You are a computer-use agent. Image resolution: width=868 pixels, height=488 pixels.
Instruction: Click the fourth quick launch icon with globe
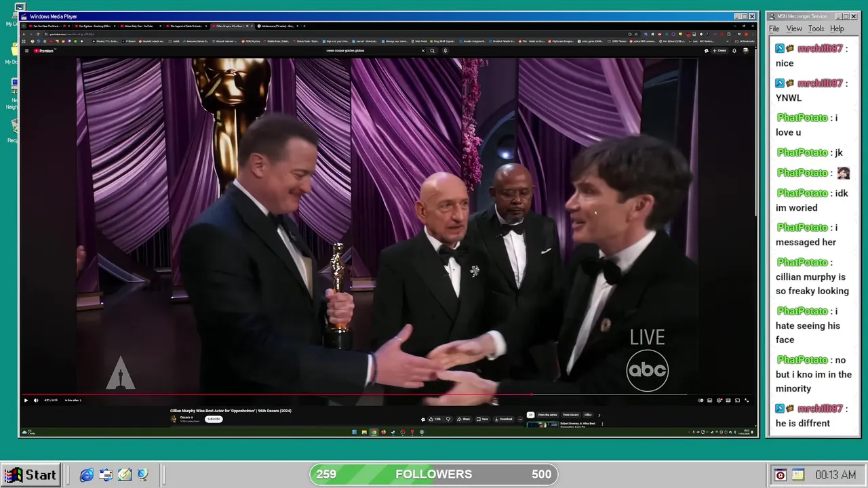[142, 475]
